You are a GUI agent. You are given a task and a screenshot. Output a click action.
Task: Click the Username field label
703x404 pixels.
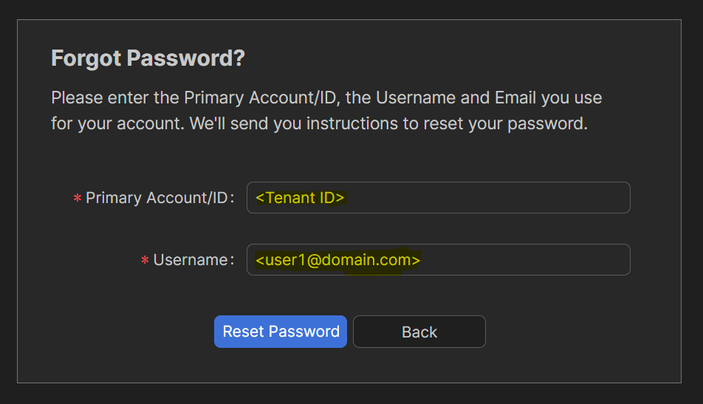coord(190,260)
